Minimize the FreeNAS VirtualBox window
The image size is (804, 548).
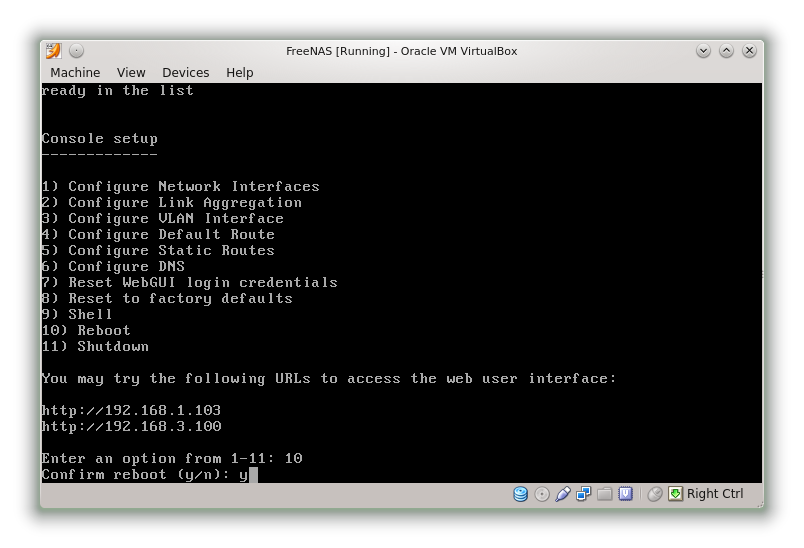pos(704,51)
